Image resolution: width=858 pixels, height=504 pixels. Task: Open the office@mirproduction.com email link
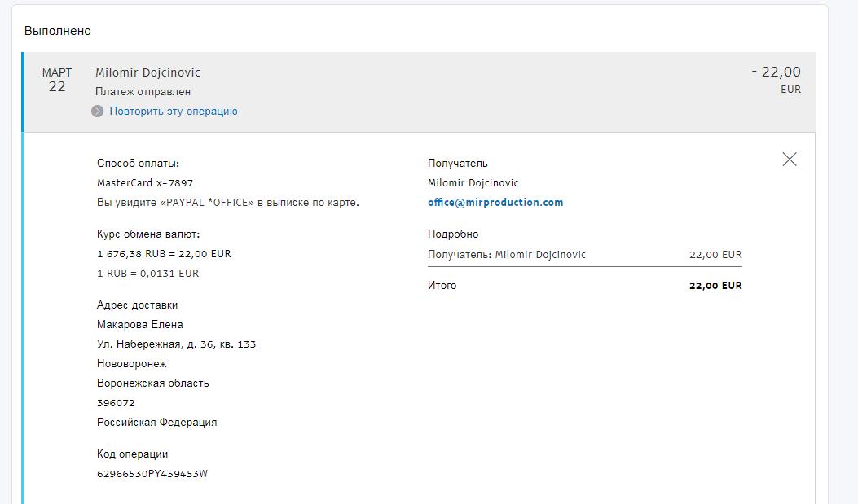click(x=495, y=203)
